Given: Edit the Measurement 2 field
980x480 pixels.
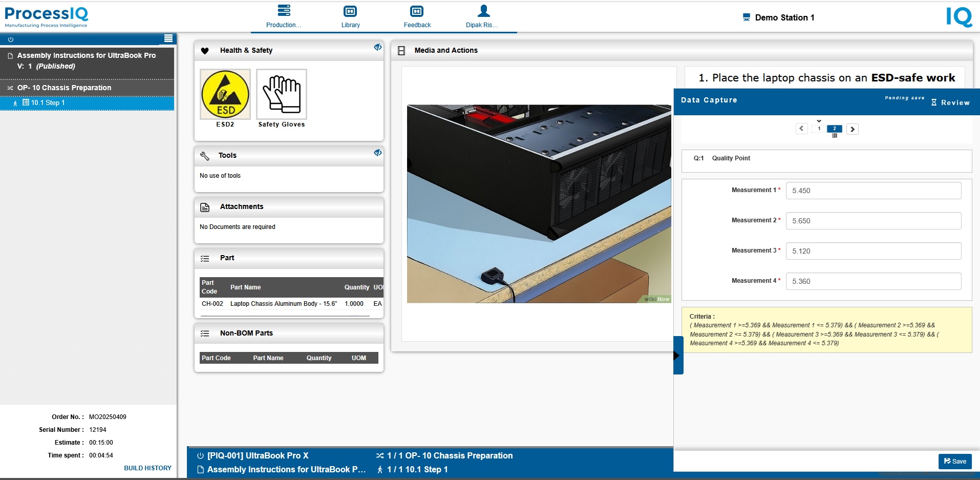Looking at the screenshot, I should (874, 221).
